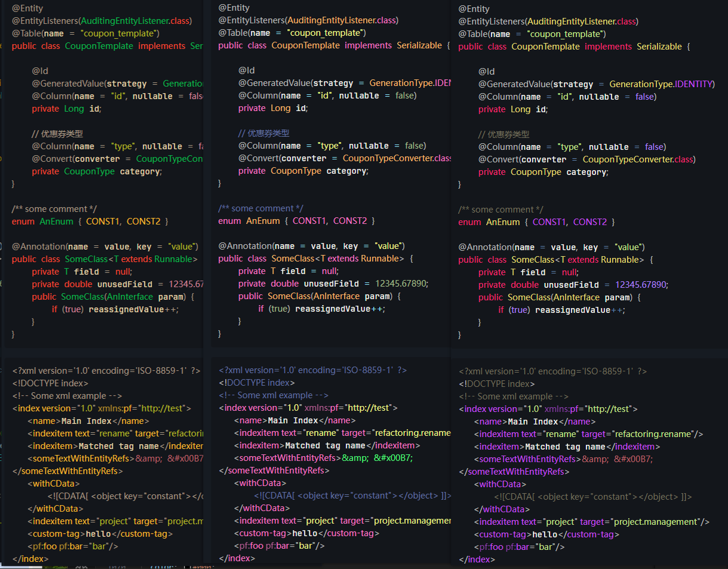Click the <?xml version declaration in the right panel
728x569 pixels.
[553, 371]
